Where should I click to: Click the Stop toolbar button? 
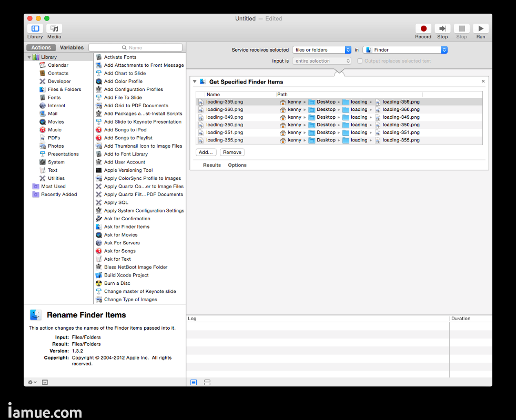click(x=461, y=28)
